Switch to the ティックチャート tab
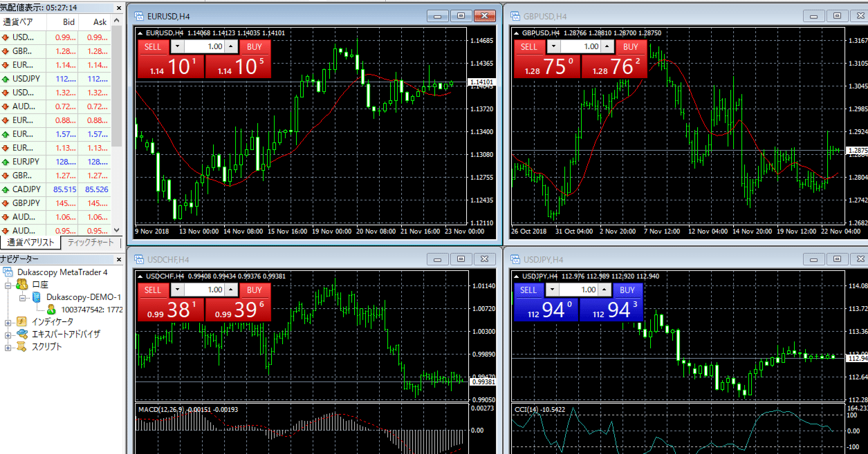 coord(91,243)
